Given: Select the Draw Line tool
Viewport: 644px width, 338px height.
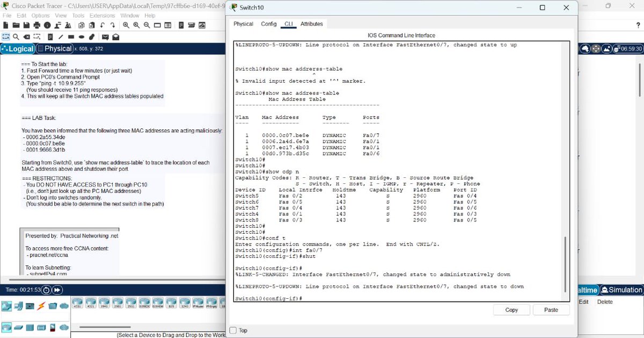Looking at the screenshot, I should pos(61,37).
